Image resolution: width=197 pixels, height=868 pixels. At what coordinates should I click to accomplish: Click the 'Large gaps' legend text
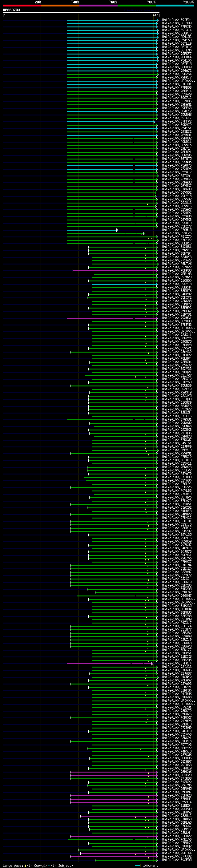click(13, 866)
